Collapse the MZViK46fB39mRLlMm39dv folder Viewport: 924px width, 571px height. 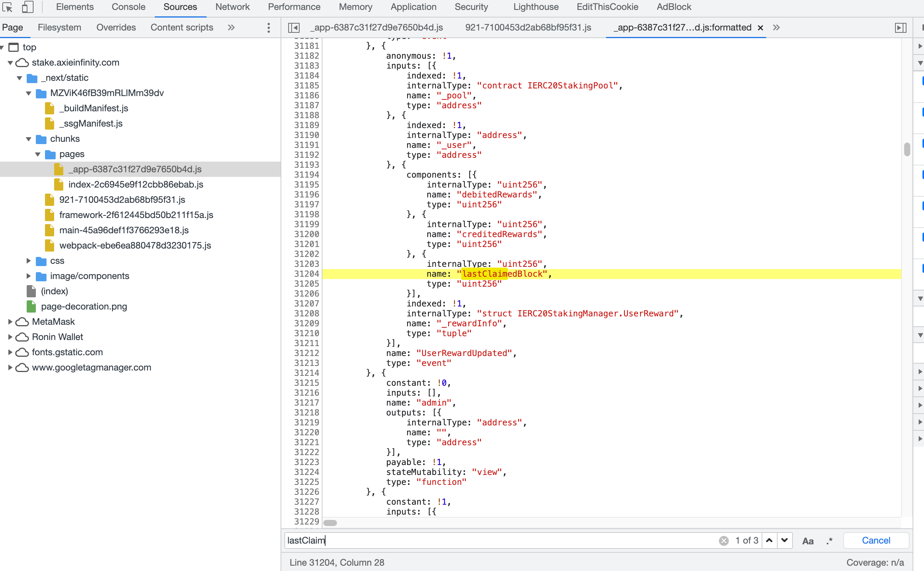click(29, 93)
